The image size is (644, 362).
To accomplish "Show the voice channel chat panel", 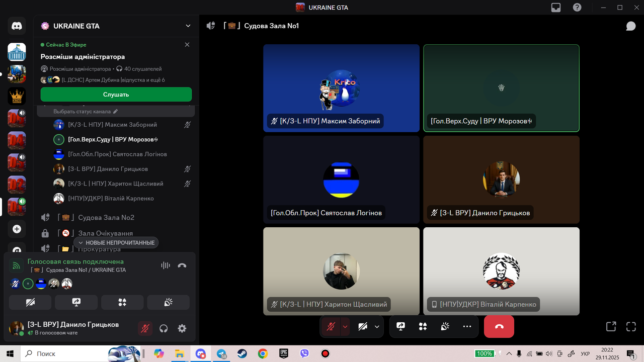I will (631, 26).
